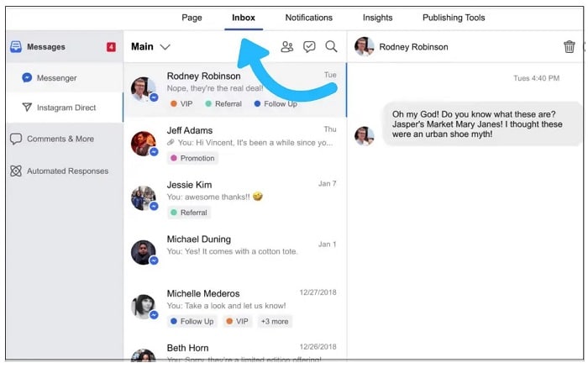Viewport: 588px width, 368px height.
Task: Click the Referral label on Jessie Kim
Action: pyautogui.click(x=189, y=213)
